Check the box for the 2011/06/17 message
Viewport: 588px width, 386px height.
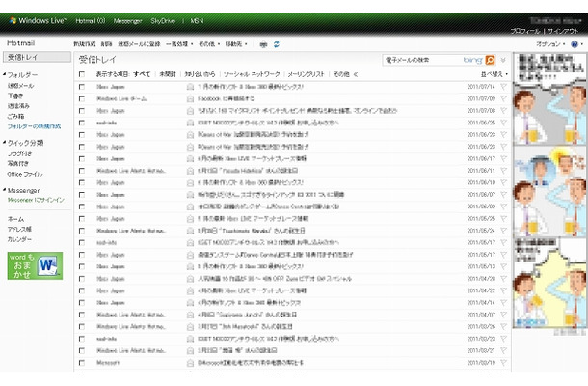click(82, 159)
